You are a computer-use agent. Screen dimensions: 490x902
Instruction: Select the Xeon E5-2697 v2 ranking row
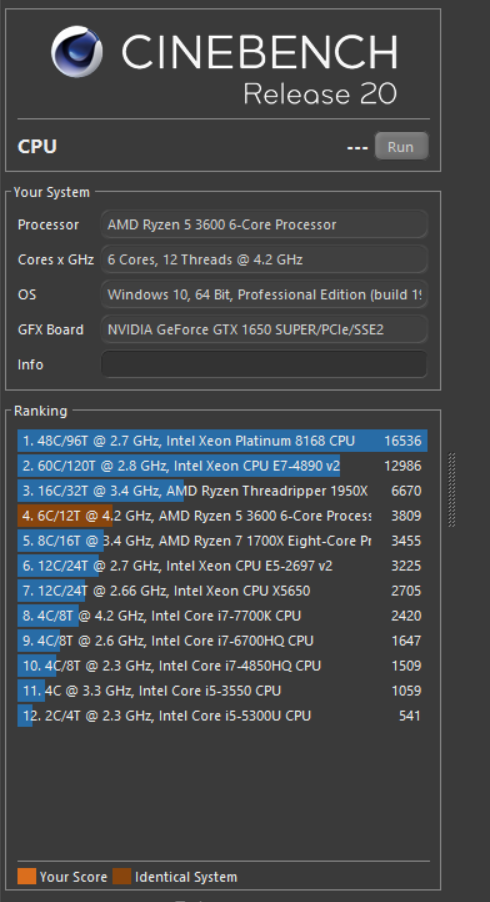[222, 566]
